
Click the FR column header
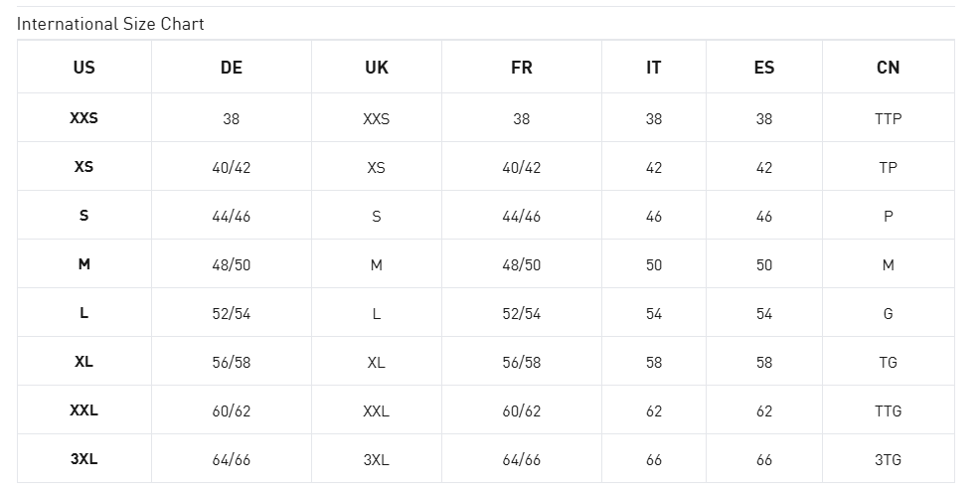point(522,68)
